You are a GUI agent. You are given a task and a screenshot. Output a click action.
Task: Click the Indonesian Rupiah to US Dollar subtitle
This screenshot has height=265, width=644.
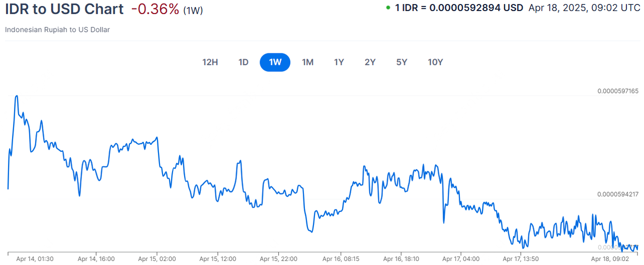point(57,30)
